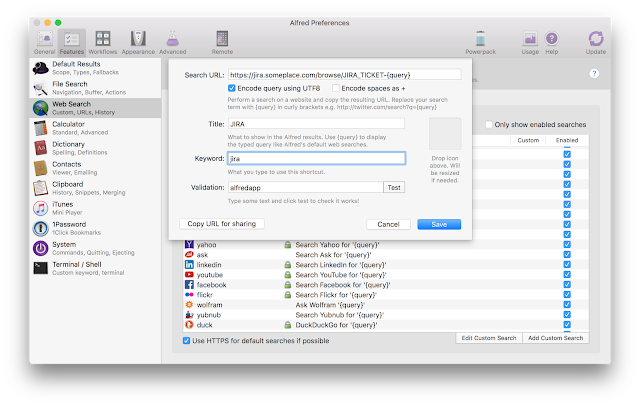Click Edit Custom Search button
This screenshot has height=406, width=640.
489,338
